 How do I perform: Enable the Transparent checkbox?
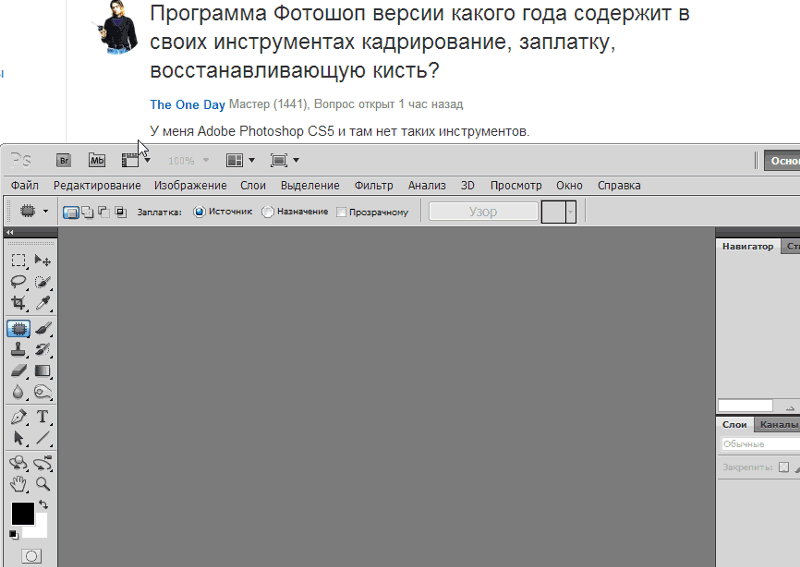tap(341, 212)
